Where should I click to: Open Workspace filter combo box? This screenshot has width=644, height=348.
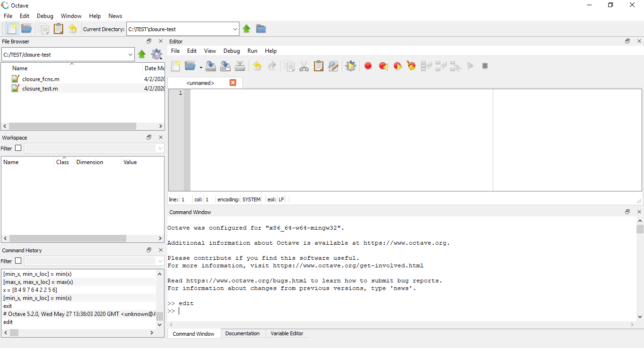click(x=94, y=148)
